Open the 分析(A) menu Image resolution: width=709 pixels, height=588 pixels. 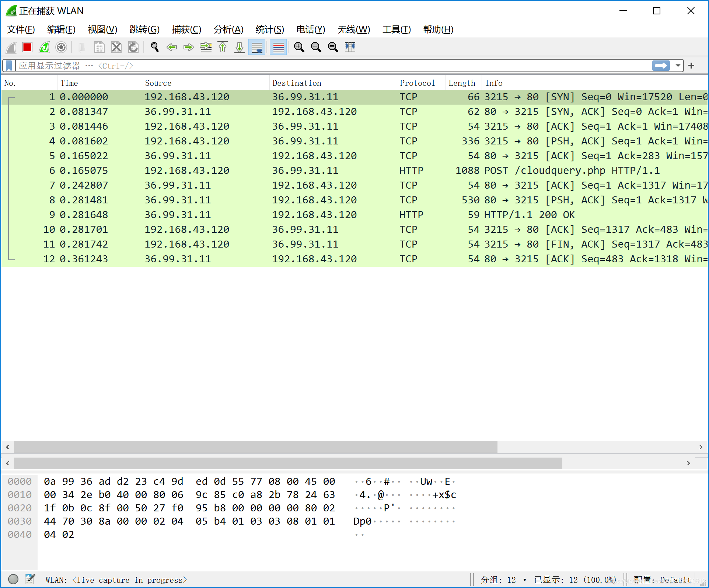click(228, 29)
